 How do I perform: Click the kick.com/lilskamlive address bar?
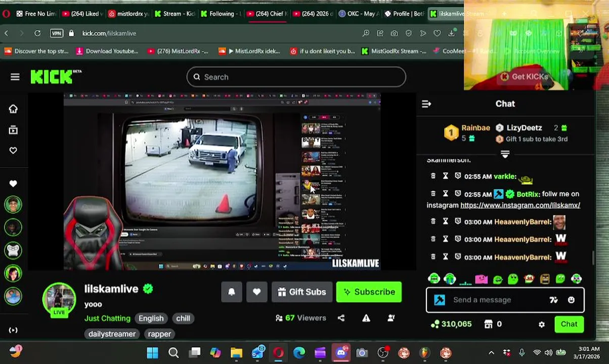pos(109,33)
